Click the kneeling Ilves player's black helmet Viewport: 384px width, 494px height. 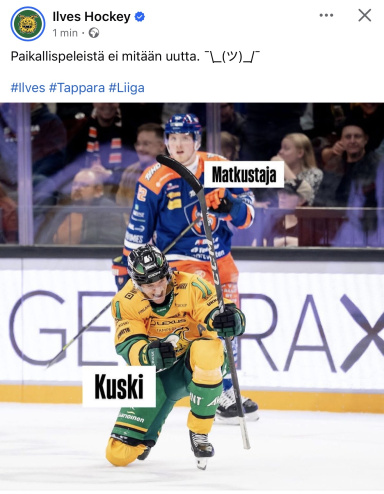pyautogui.click(x=147, y=263)
